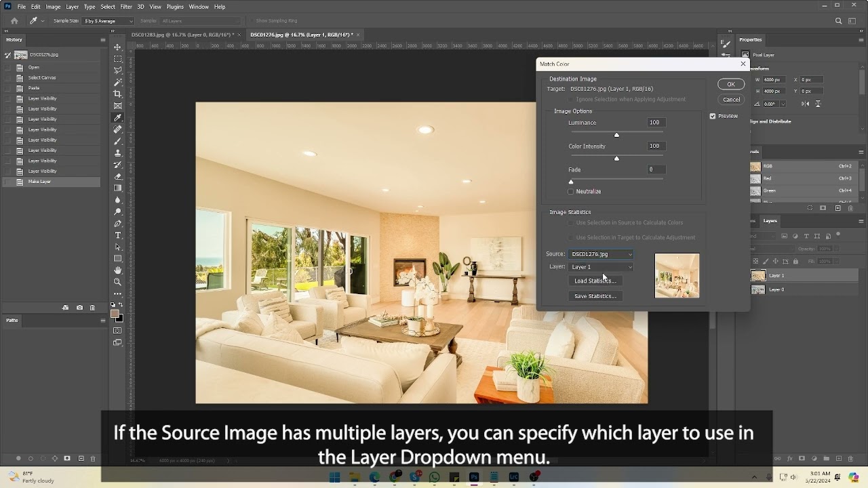Adjust the Fade slider handle
The width and height of the screenshot is (868, 488).
point(571,182)
